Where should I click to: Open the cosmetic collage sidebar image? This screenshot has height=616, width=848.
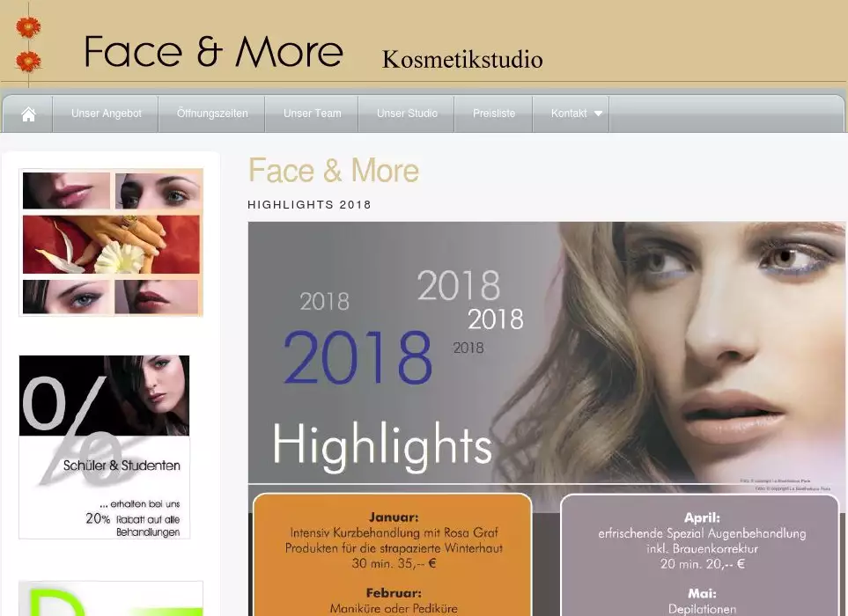tap(111, 243)
